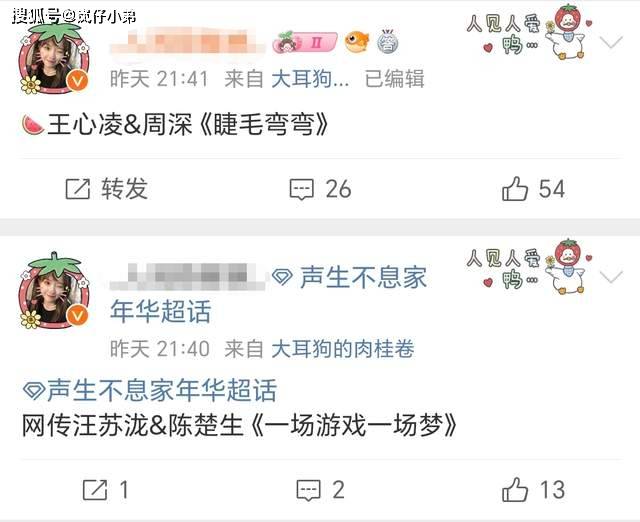The height and width of the screenshot is (522, 640).
Task: Tap the silver 答 medal badge
Action: [387, 42]
